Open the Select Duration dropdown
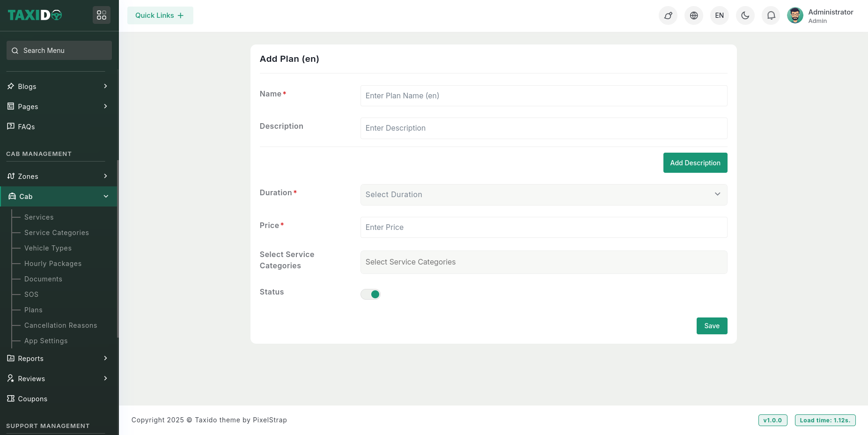 point(543,195)
